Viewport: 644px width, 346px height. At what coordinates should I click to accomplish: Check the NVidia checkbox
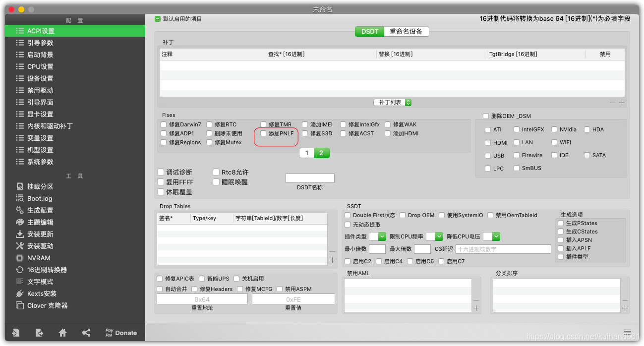(x=555, y=129)
